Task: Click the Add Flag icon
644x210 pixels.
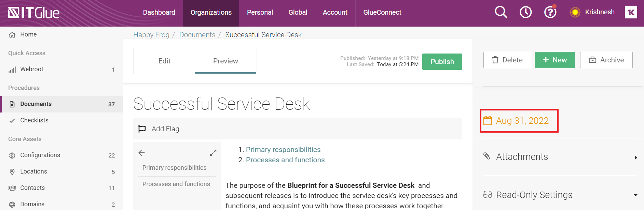Action: [142, 129]
